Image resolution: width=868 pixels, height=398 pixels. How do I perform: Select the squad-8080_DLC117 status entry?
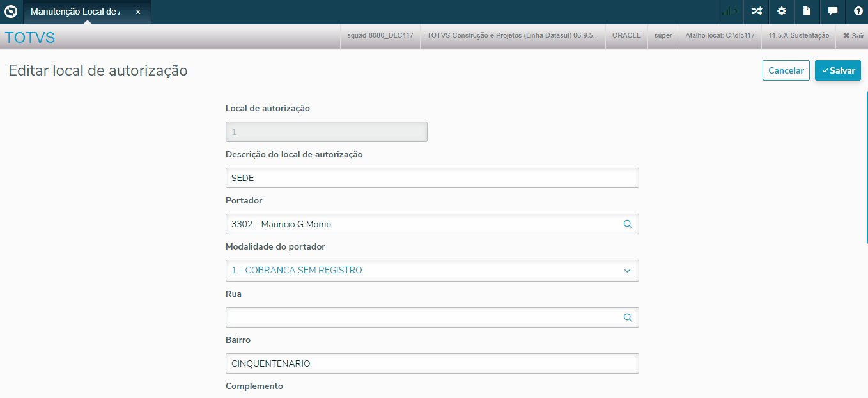(380, 36)
